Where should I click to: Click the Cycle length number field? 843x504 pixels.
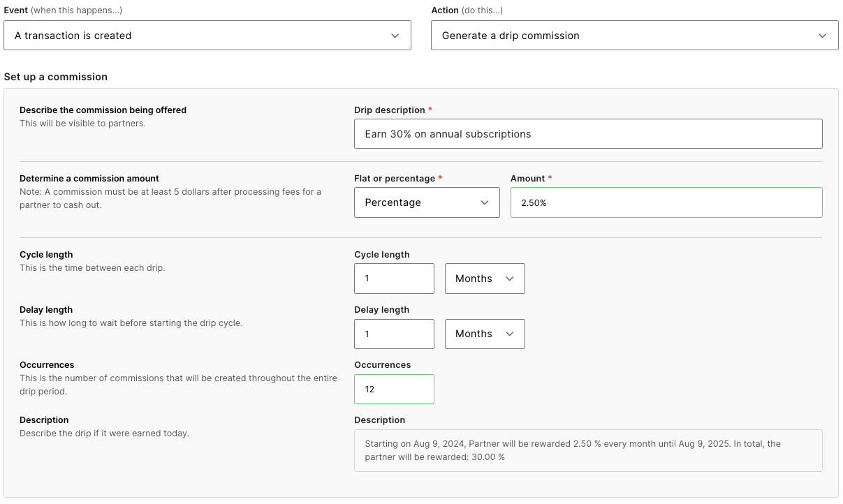(x=394, y=279)
